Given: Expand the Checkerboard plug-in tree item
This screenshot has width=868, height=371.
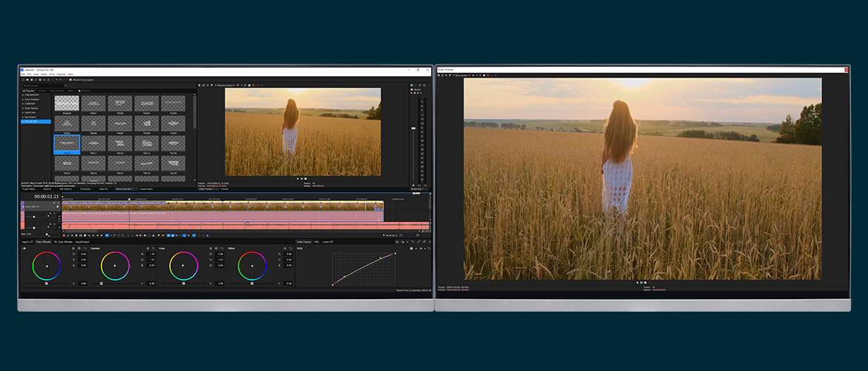Looking at the screenshot, I should (22, 95).
